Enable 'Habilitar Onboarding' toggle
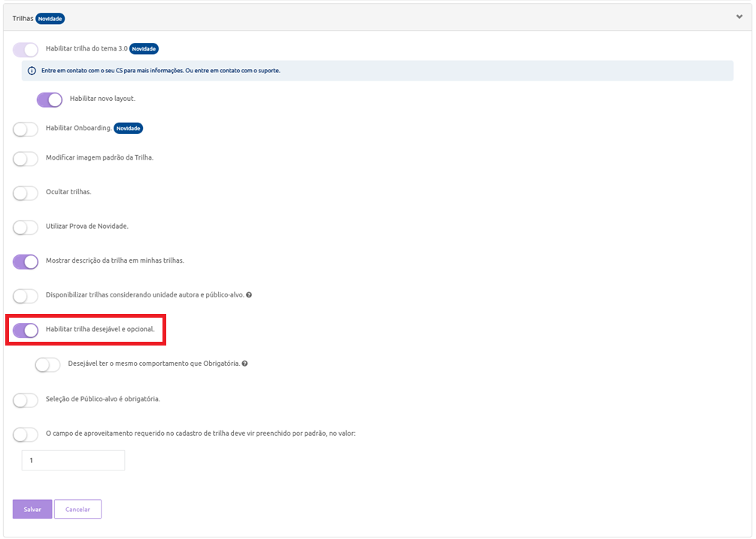The height and width of the screenshot is (539, 756). (26, 129)
